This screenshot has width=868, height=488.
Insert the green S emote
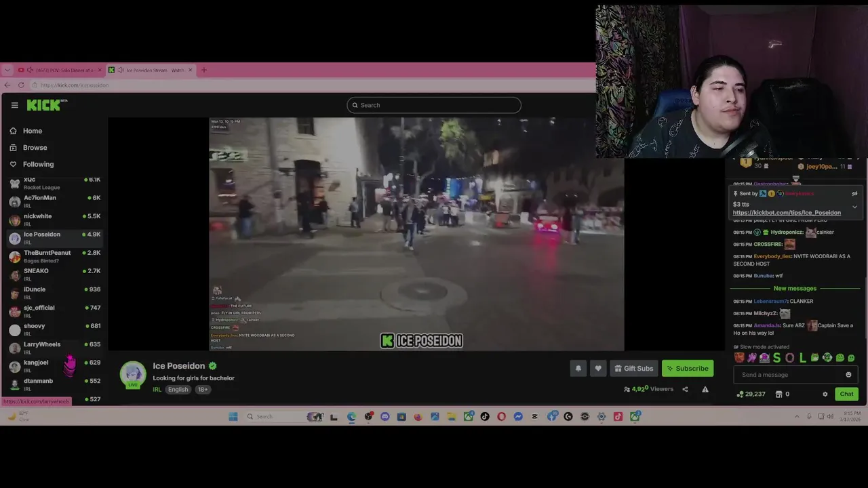point(777,358)
